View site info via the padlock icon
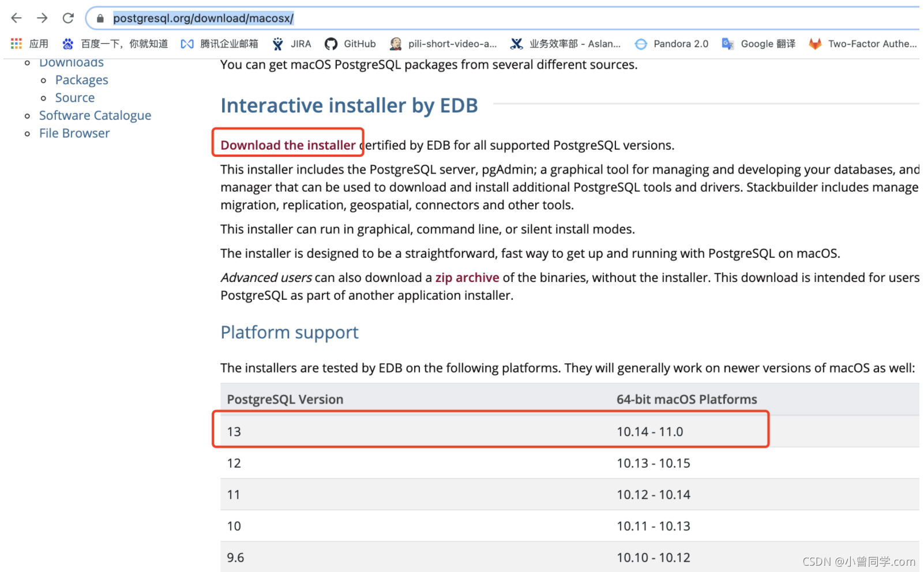924x572 pixels. point(100,18)
